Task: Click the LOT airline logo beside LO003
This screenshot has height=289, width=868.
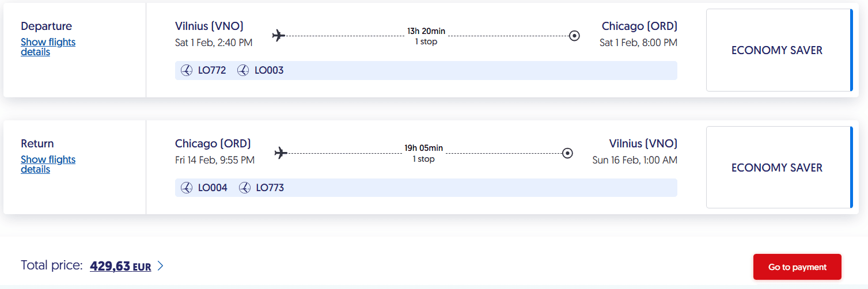Action: 243,70
